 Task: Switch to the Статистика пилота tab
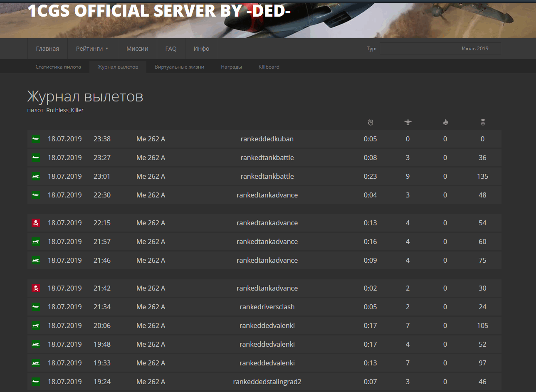[x=58, y=67]
